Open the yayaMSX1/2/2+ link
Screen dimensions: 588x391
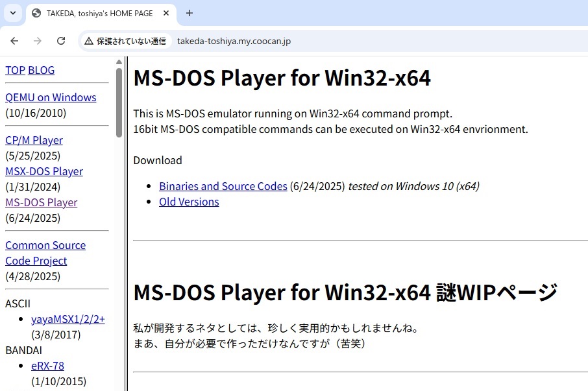(68, 319)
